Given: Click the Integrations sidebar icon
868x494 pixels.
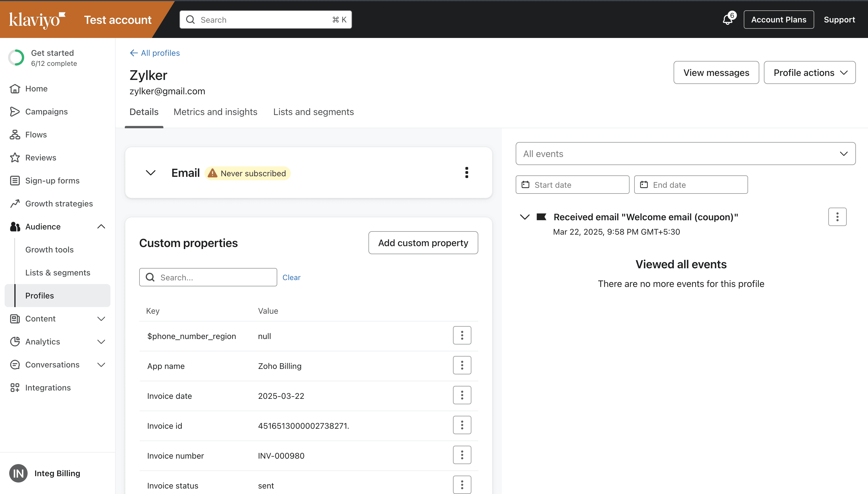Looking at the screenshot, I should point(15,387).
